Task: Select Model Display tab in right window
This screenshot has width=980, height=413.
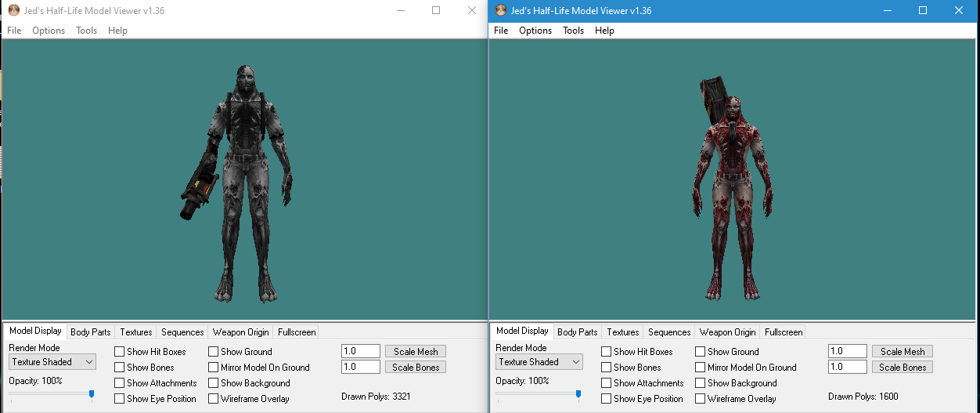Action: click(x=522, y=331)
